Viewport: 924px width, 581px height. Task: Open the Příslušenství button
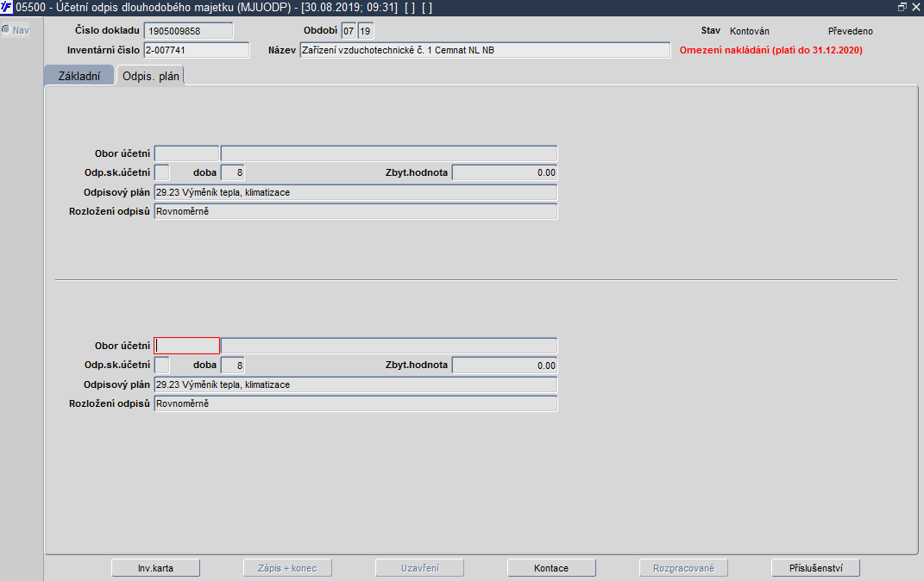coord(815,568)
